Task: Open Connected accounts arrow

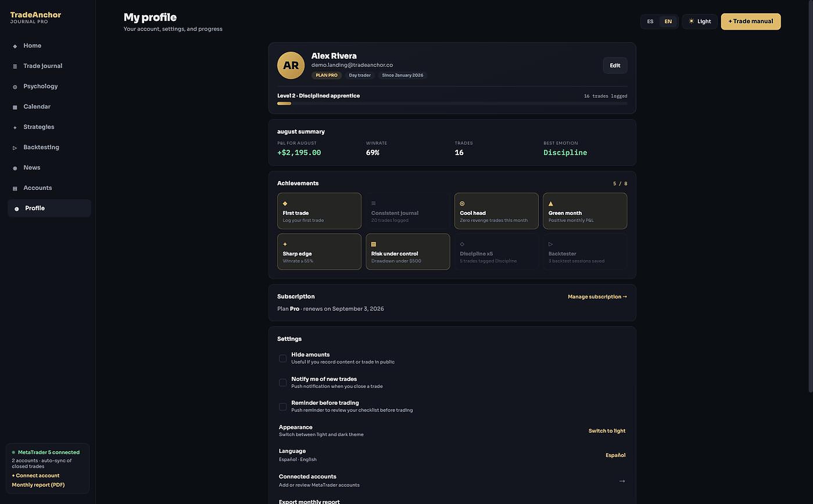Action: click(622, 481)
